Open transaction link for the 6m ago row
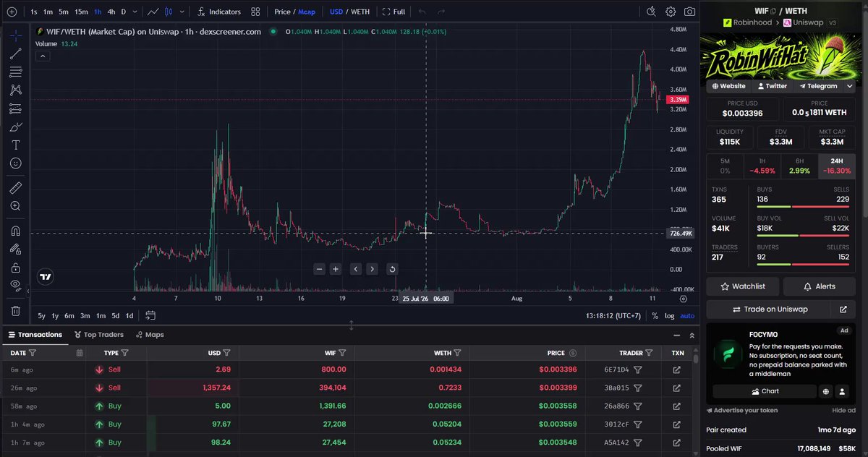Screen dimensions: 868x457 [x=677, y=370]
